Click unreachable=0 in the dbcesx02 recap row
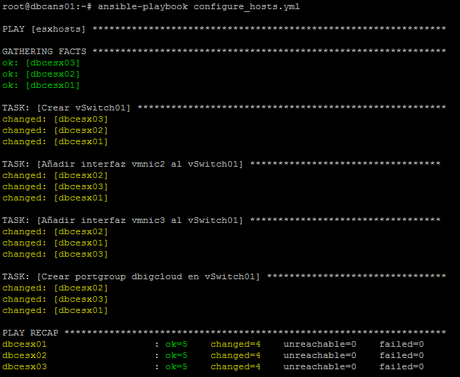 click(x=320, y=356)
